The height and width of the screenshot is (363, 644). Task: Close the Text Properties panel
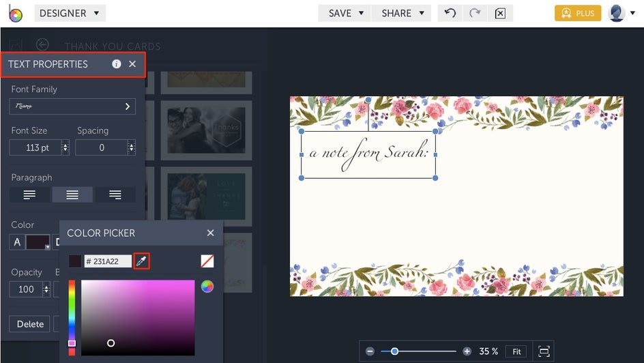coord(132,63)
